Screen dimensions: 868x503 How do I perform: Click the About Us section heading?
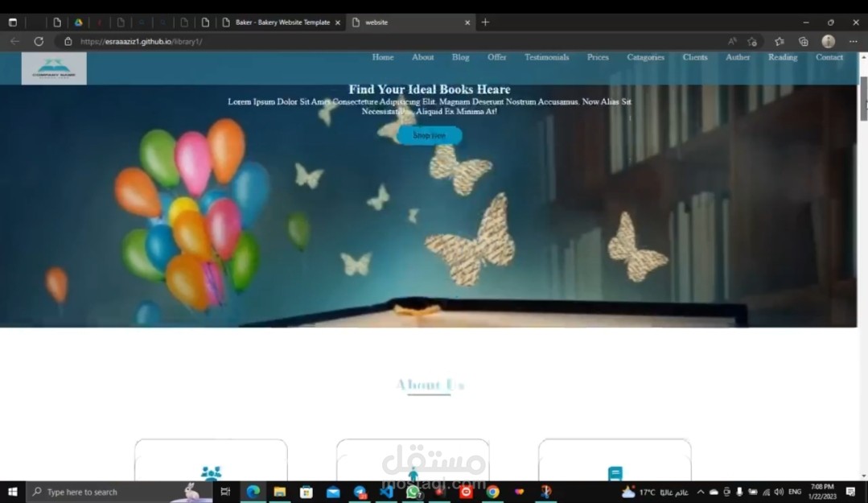click(x=430, y=385)
